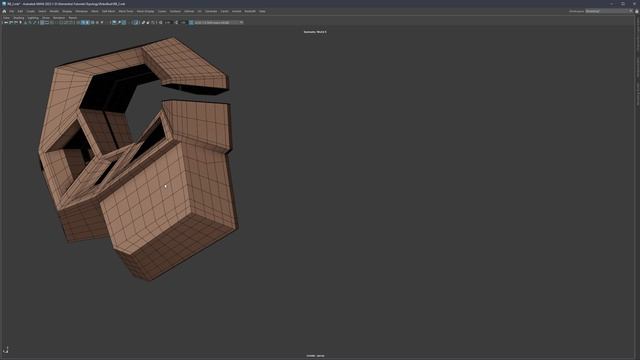Open the Edit Mesh menu
The image size is (640, 360).
[x=109, y=11]
